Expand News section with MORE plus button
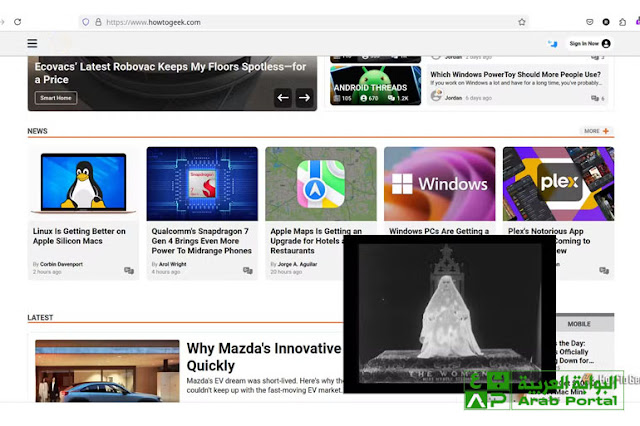Viewport: 640px width, 426px height. 596,131
